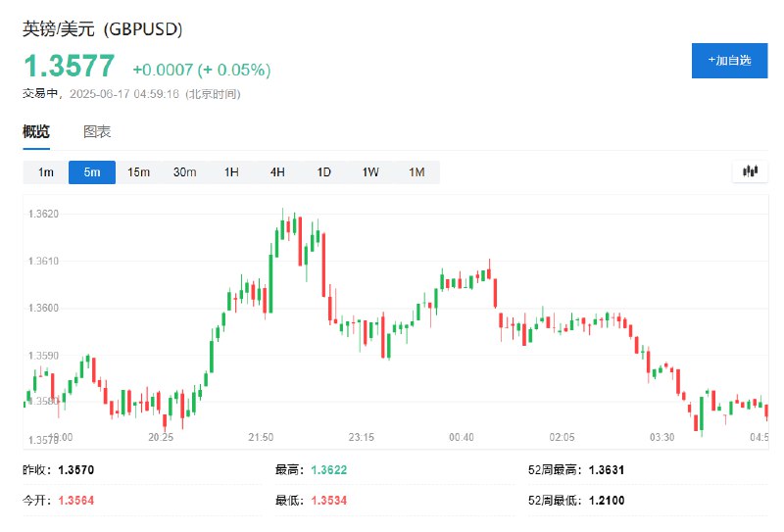784x532 pixels.
Task: Click the 1.3577 current price
Action: tap(70, 66)
